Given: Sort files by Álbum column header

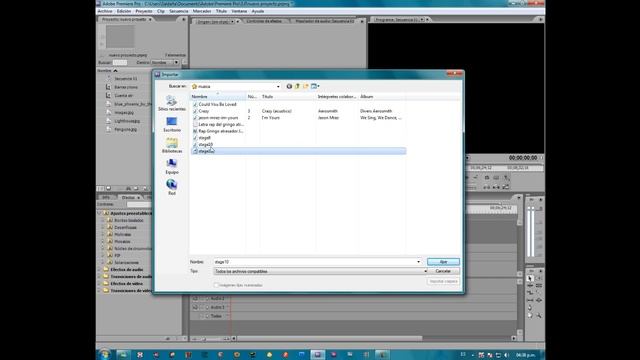Looking at the screenshot, I should [x=382, y=97].
